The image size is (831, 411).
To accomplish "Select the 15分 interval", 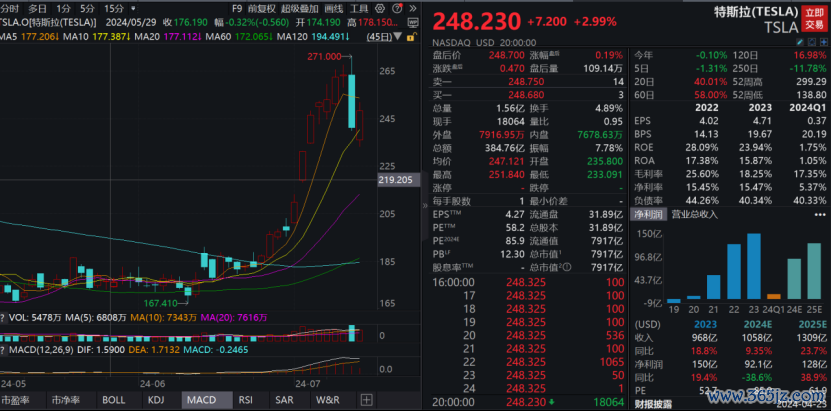I will (x=114, y=8).
